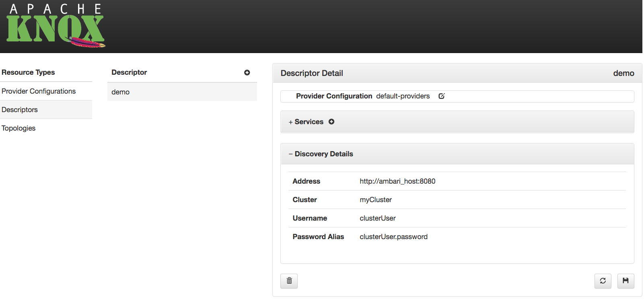Screen dimensions: 644x301
Task: Edit the Address value http://ambari_host:8080
Action: (x=397, y=181)
